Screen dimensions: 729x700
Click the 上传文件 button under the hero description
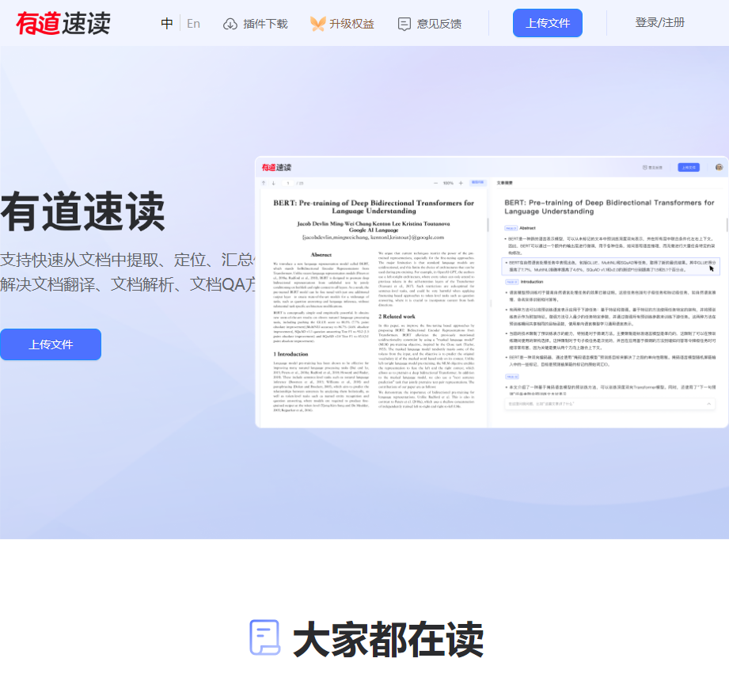[x=51, y=344]
